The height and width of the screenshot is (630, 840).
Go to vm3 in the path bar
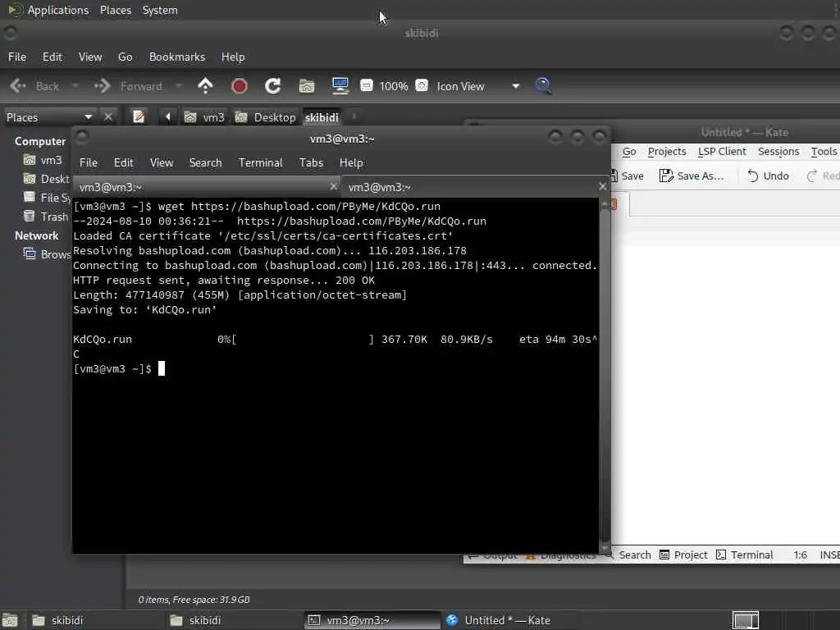pyautogui.click(x=204, y=116)
